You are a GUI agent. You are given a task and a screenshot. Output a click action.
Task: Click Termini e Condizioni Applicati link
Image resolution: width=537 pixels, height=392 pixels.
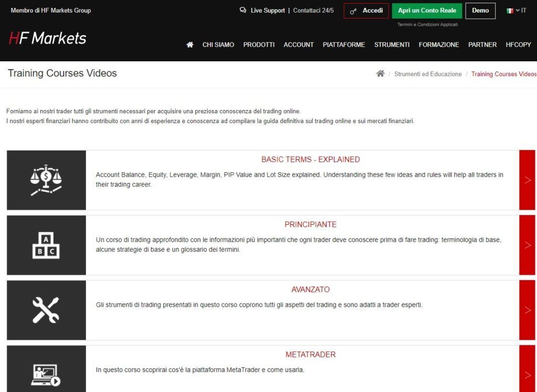point(427,25)
